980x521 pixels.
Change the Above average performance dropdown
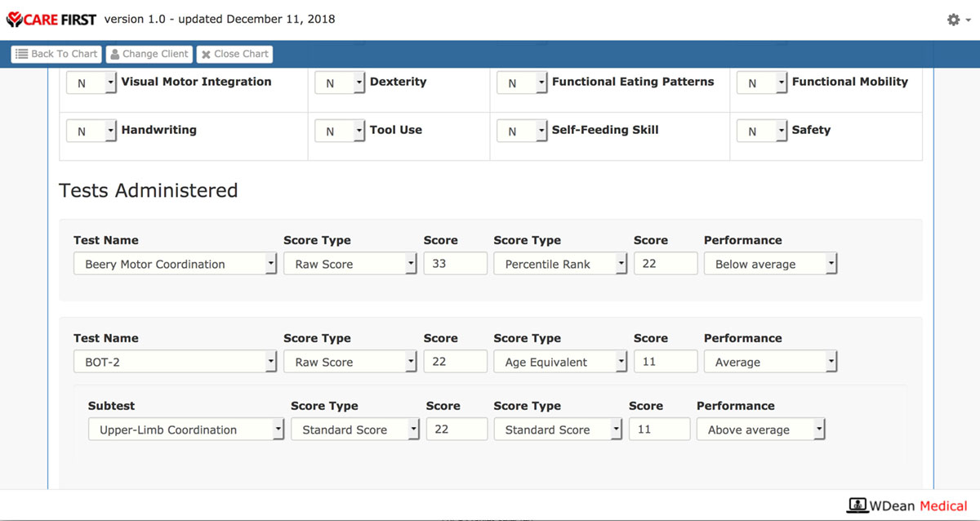[761, 430]
